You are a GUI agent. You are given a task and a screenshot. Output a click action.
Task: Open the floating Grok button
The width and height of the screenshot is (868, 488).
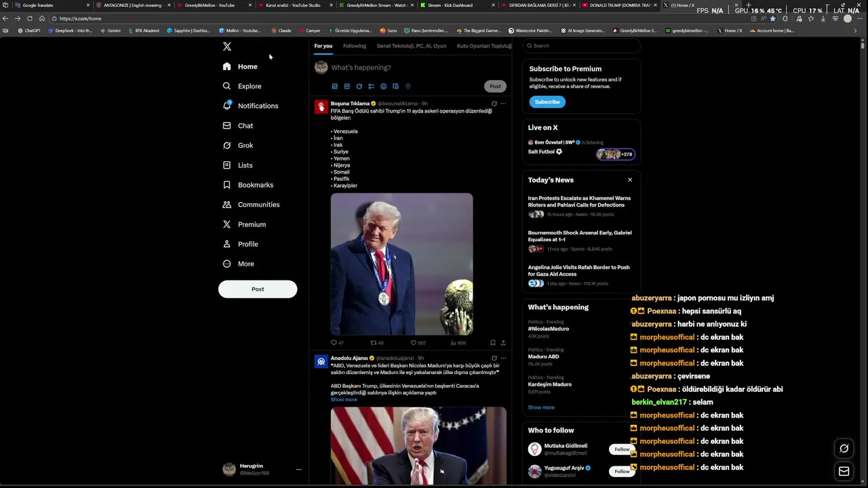[844, 448]
